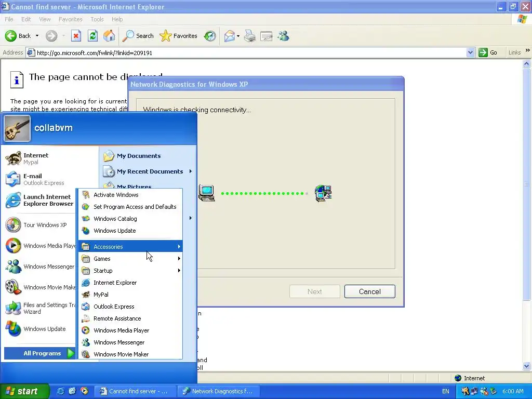
Task: Click the Go button
Action: pyautogui.click(x=488, y=52)
